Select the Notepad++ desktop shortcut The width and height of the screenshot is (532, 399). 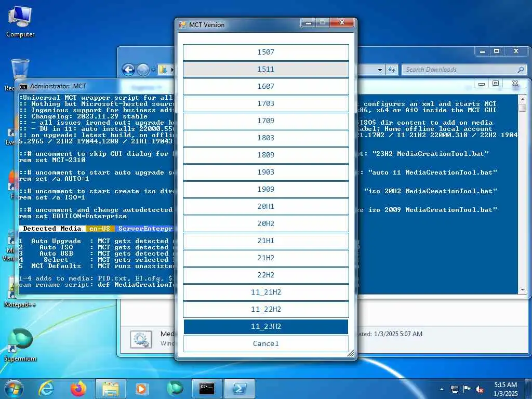19,292
